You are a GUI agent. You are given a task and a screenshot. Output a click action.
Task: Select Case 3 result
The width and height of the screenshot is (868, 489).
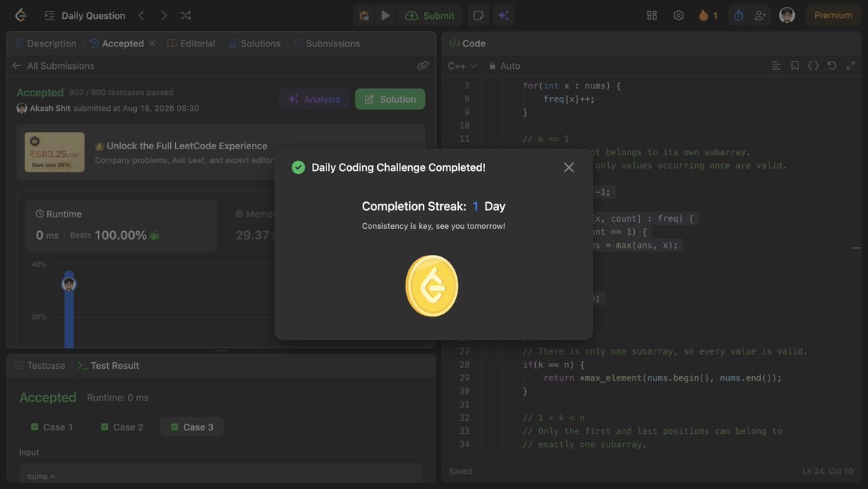click(x=192, y=427)
